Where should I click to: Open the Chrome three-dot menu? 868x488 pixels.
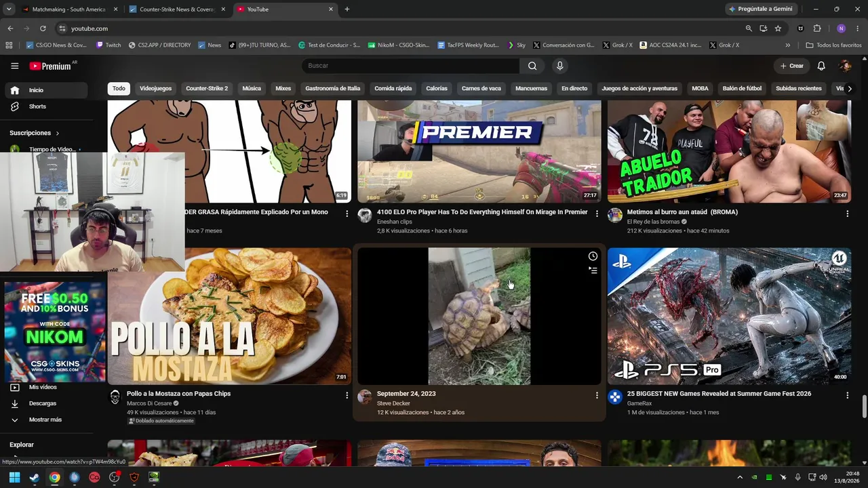coord(858,28)
